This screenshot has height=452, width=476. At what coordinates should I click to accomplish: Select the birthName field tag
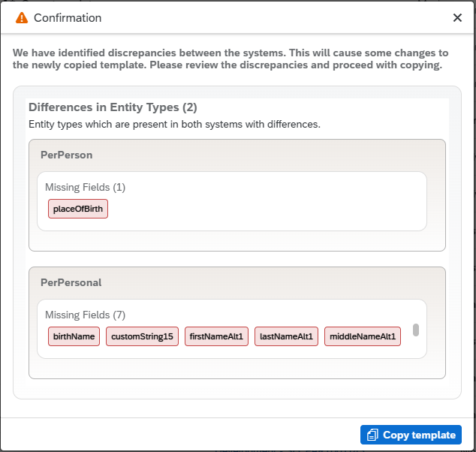(x=74, y=336)
